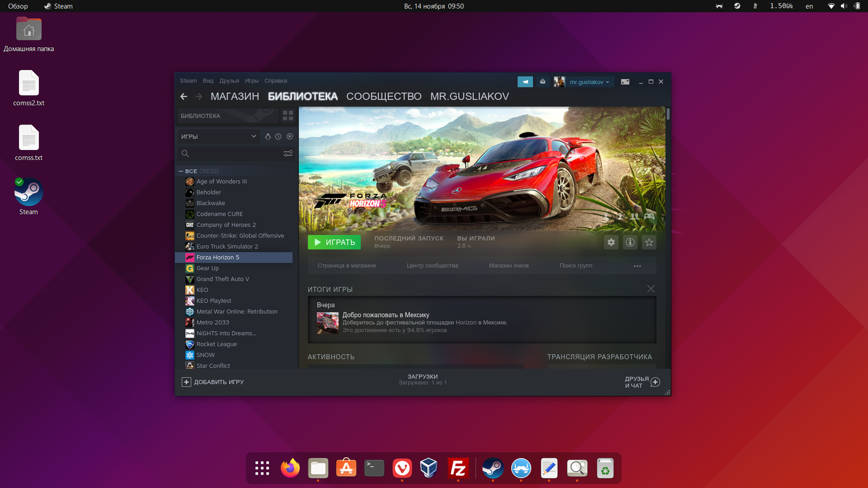Toggle sort by recent activity clock icon

tap(278, 137)
